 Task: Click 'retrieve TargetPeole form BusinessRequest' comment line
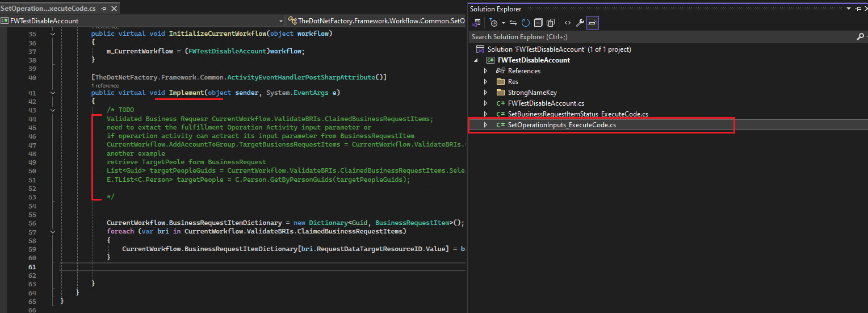click(x=186, y=162)
